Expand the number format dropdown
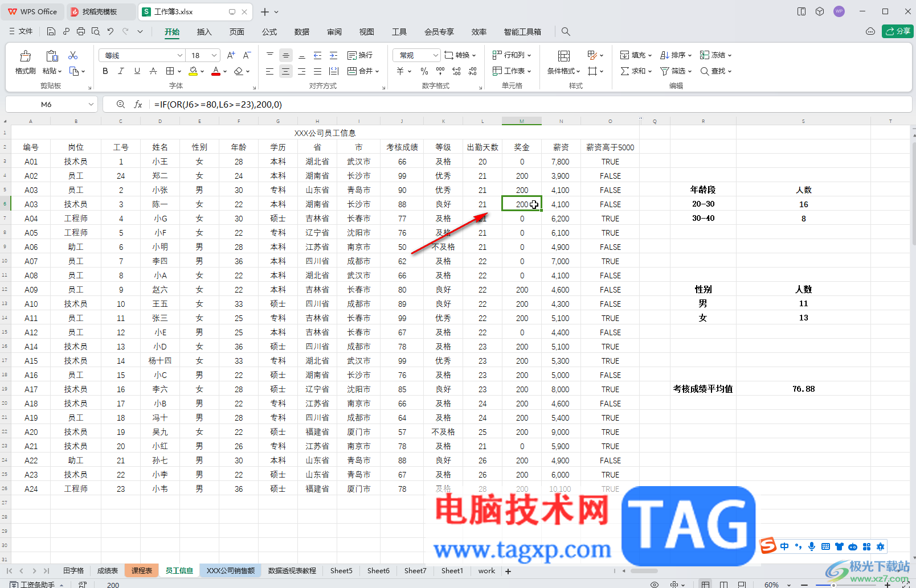916x588 pixels. click(436, 55)
